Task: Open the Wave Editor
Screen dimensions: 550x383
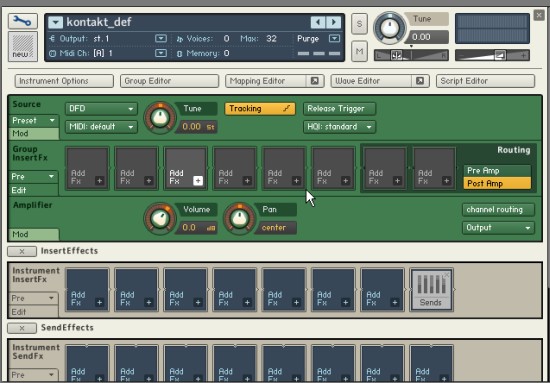Action: [371, 81]
